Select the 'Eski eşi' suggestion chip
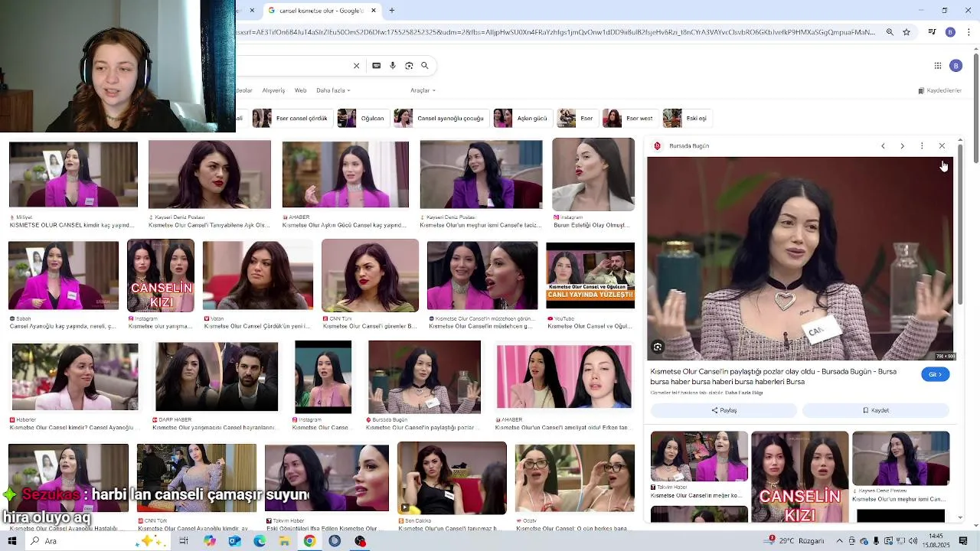The image size is (980, 551). [687, 119]
